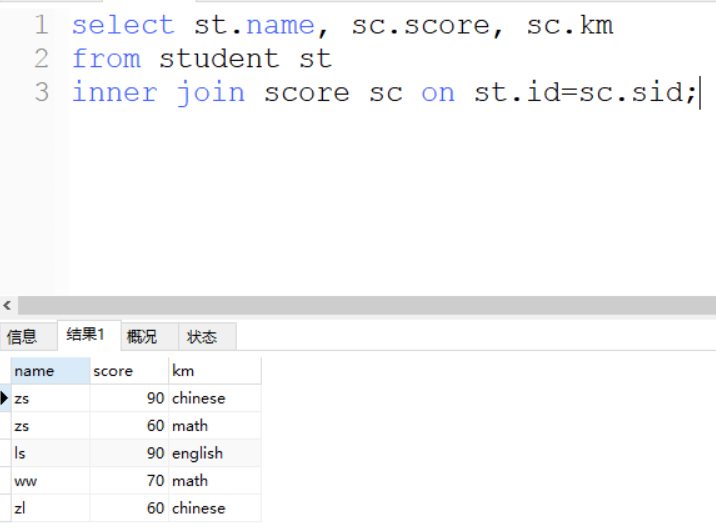Place cursor on the from keyword

tap(106, 58)
